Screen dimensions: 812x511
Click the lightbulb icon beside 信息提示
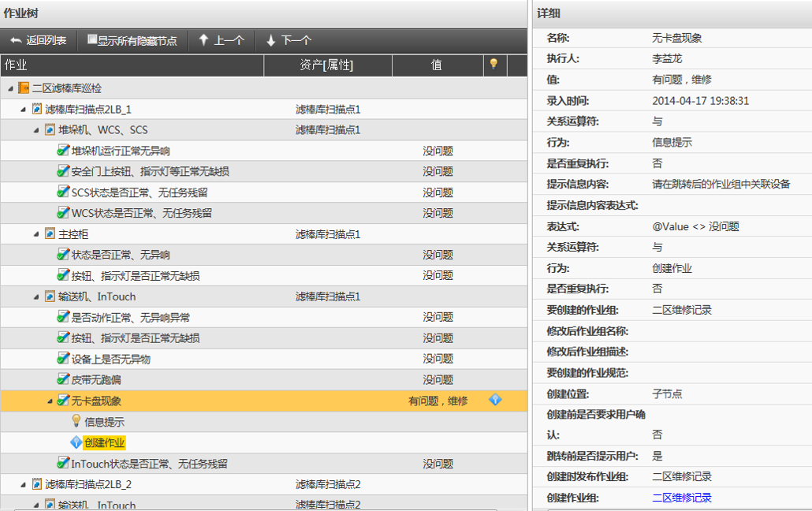[x=76, y=421]
